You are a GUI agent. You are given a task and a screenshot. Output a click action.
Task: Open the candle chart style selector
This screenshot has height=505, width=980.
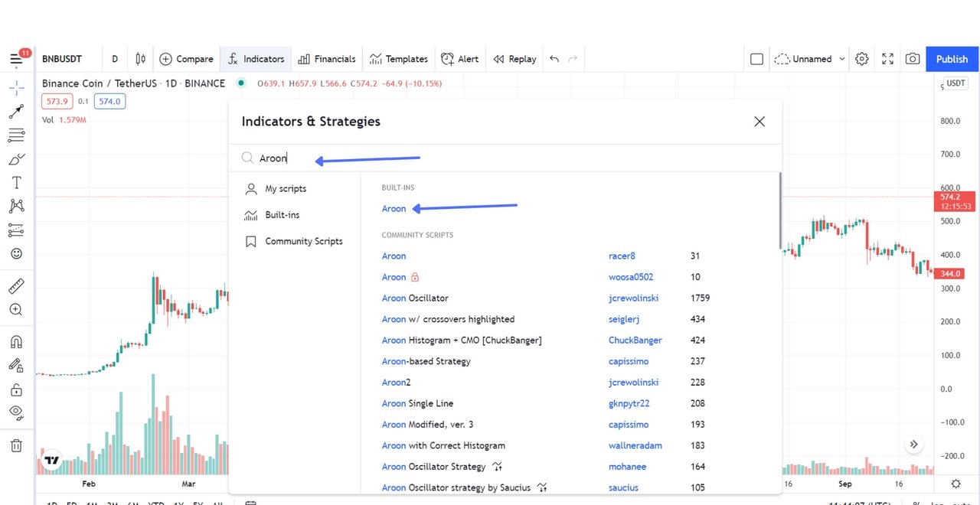pyautogui.click(x=140, y=59)
